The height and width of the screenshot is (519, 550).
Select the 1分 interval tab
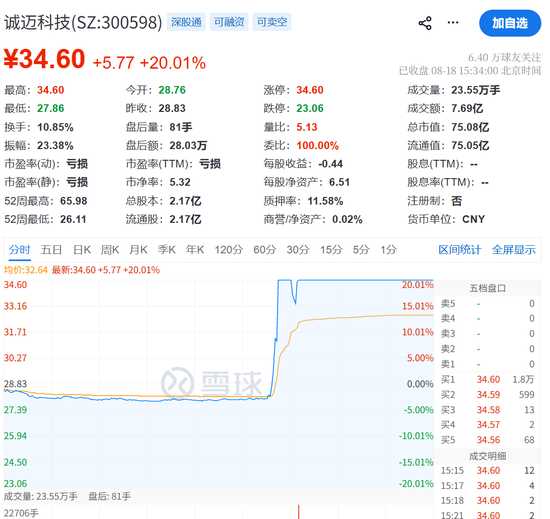389,250
